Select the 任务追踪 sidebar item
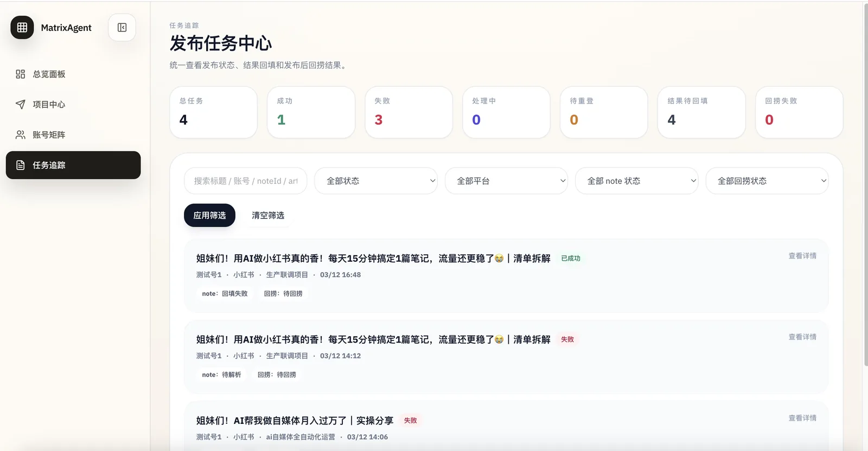 (x=73, y=165)
